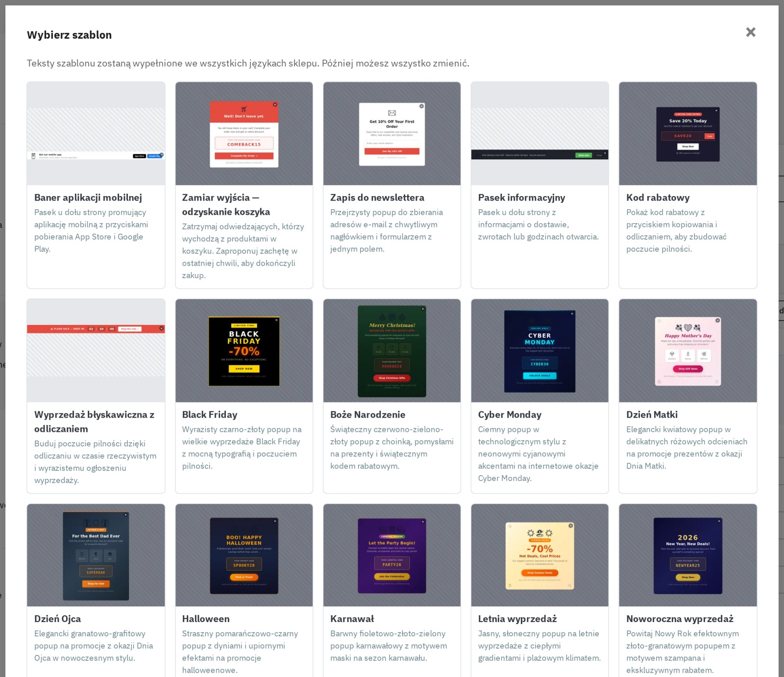Click the Letnia wyprzedaż card title
This screenshot has width=784, height=677.
tap(518, 619)
